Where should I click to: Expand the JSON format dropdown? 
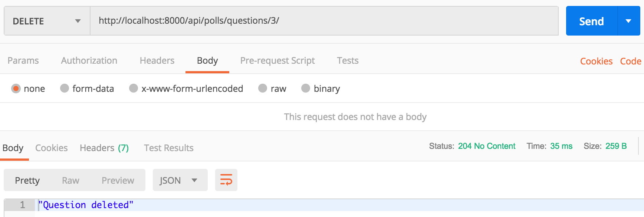pos(180,180)
